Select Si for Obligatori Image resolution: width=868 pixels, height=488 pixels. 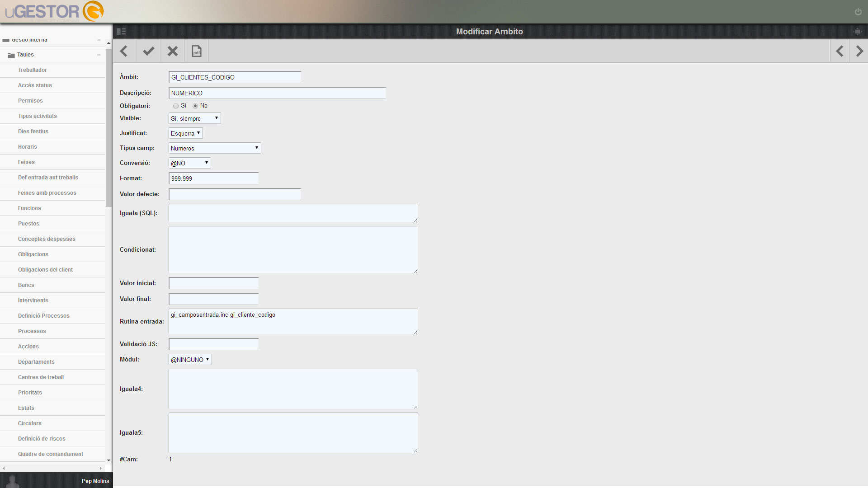176,106
